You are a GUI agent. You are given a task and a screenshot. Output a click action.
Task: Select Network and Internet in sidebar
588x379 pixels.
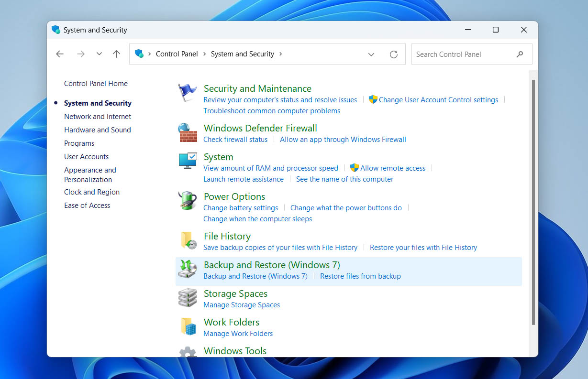[x=98, y=117]
